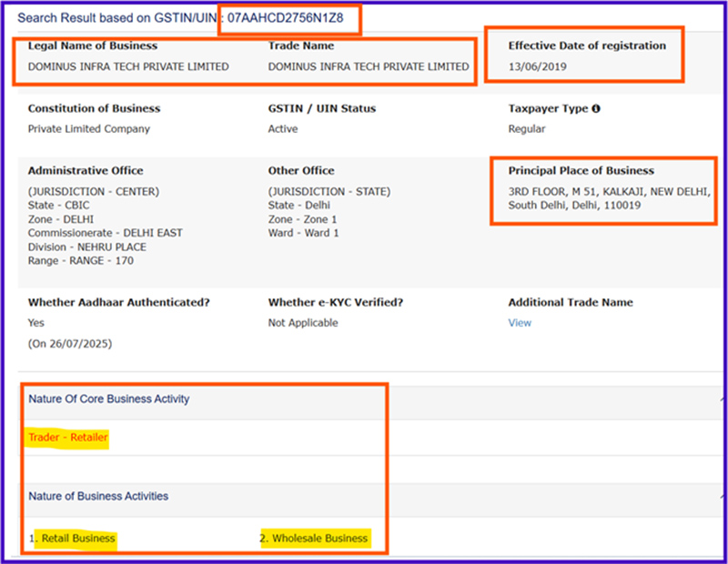Click the Private Limited Company value
The height and width of the screenshot is (564, 728).
coord(89,129)
